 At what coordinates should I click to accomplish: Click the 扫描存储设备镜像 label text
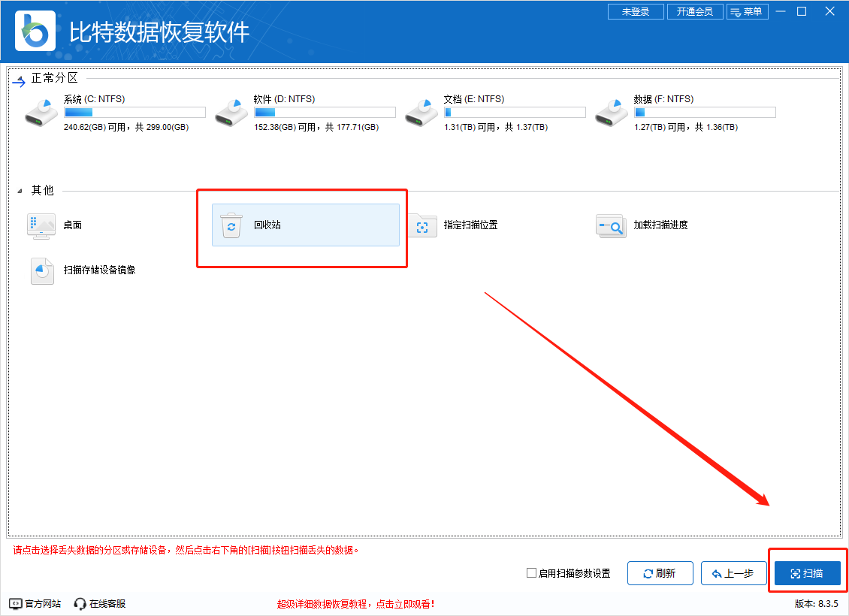(100, 270)
